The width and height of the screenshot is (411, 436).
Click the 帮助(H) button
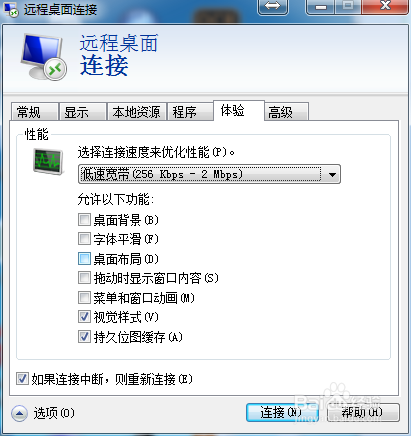coord(363,413)
